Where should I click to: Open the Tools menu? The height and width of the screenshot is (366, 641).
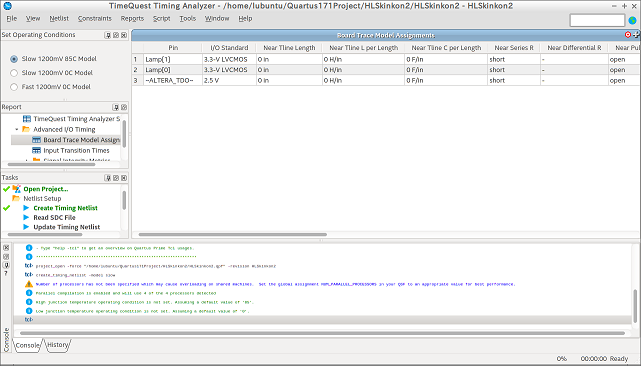188,18
